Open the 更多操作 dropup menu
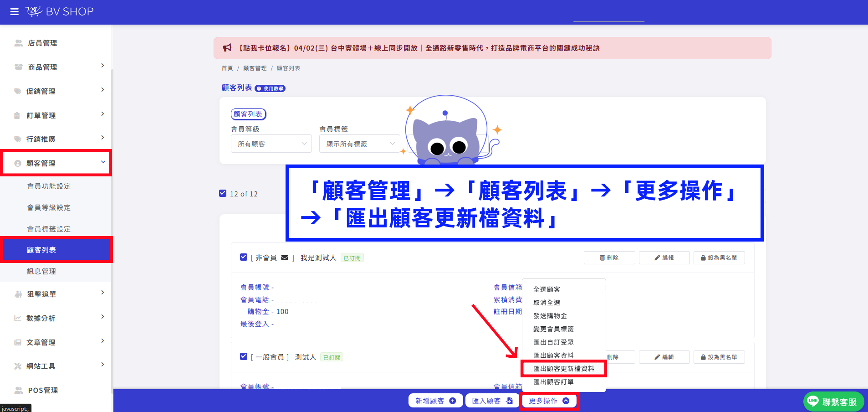Image resolution: width=868 pixels, height=412 pixels. [549, 401]
